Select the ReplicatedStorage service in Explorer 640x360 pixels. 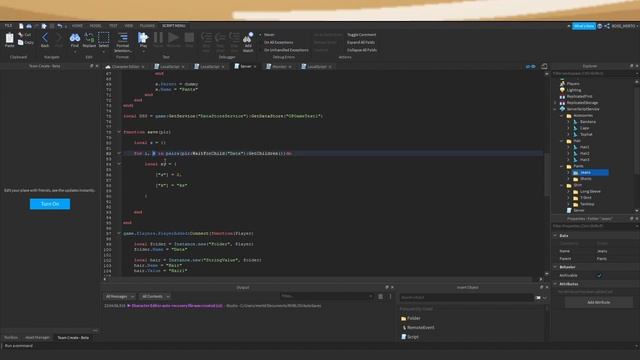pos(578,103)
